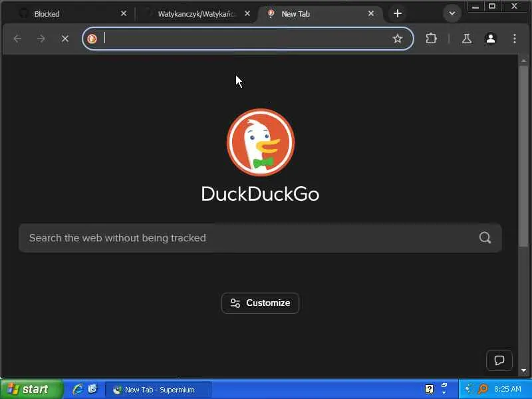Click the magnifier search button
The image size is (532, 399).
click(485, 238)
